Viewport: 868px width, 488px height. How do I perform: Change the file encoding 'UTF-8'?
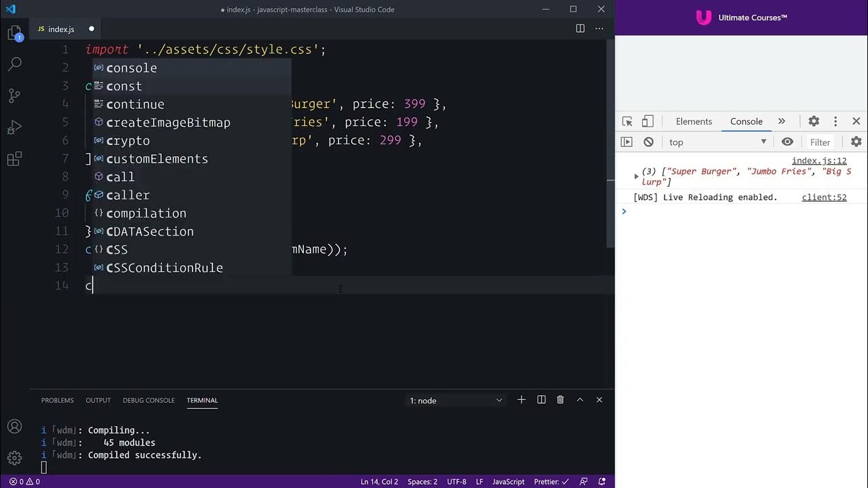[456, 482]
